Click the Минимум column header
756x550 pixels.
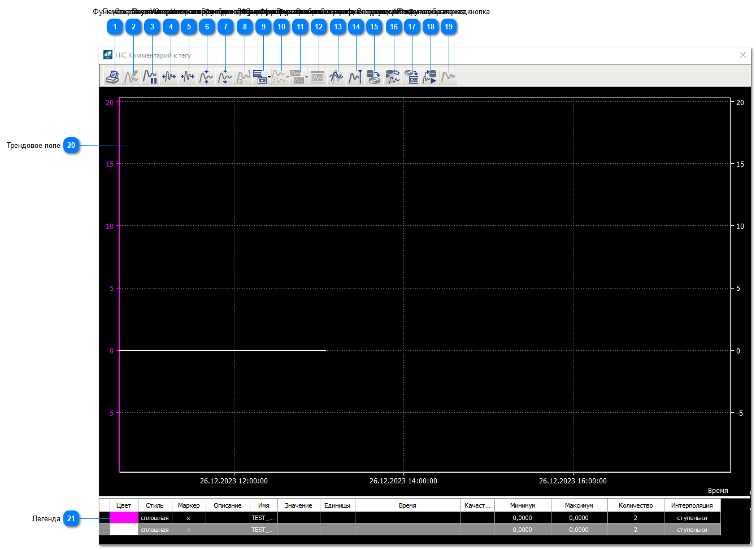tap(523, 505)
